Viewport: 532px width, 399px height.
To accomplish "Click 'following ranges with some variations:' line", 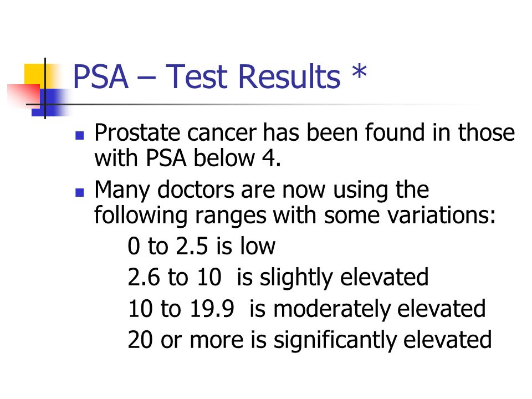I will (295, 216).
